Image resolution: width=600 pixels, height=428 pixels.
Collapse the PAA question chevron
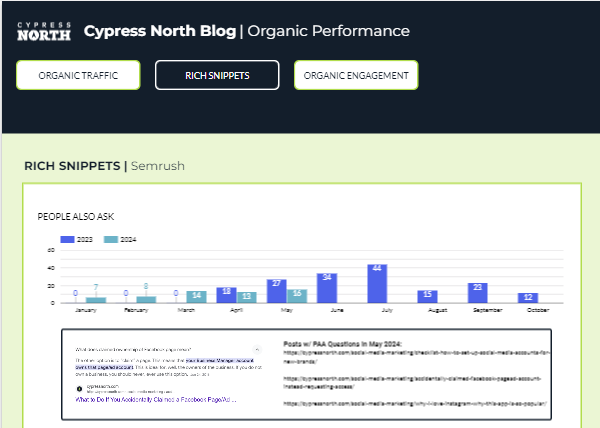(257, 349)
